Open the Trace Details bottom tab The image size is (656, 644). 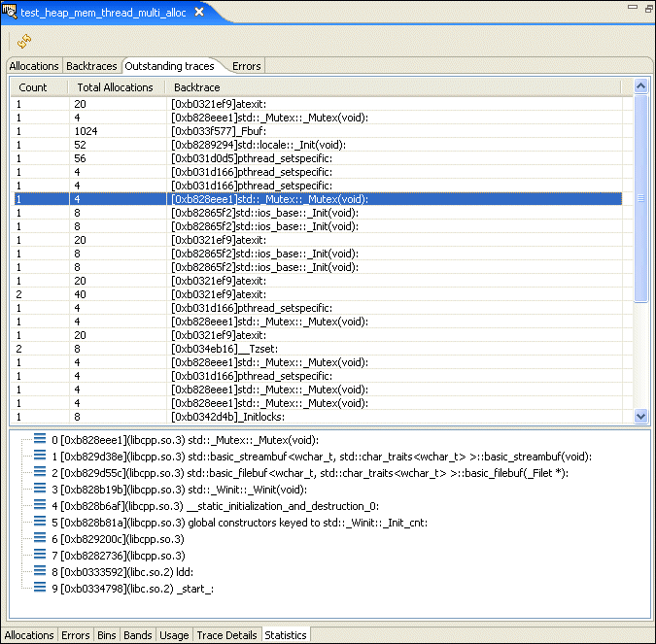(x=226, y=635)
